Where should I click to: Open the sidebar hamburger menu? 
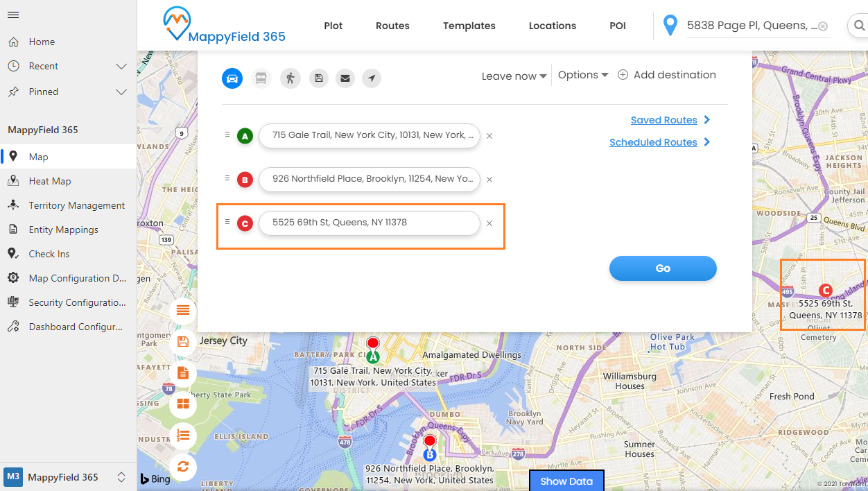click(12, 15)
